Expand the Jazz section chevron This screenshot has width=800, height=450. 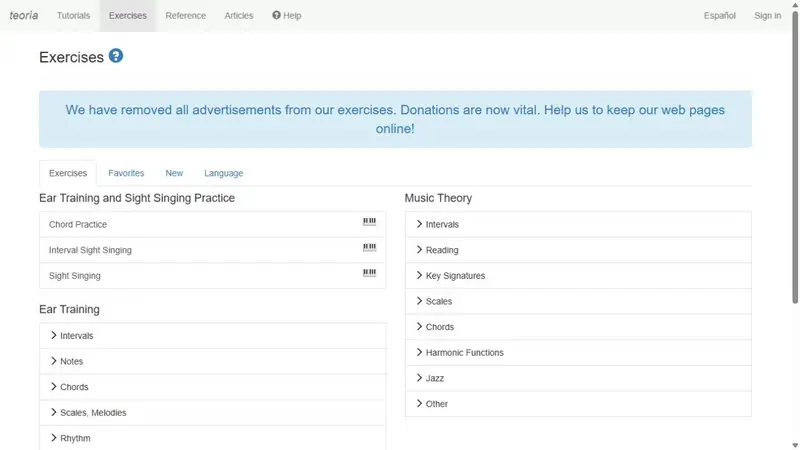click(x=419, y=378)
